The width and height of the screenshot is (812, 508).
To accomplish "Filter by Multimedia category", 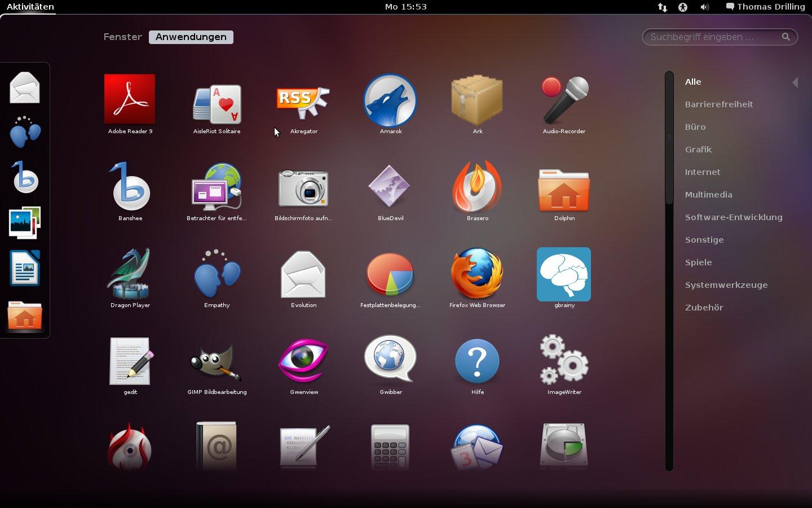I will click(709, 195).
